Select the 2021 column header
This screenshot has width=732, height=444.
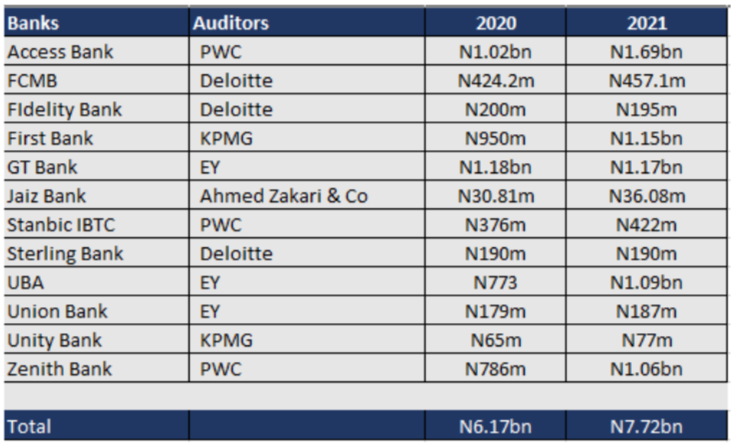[646, 23]
